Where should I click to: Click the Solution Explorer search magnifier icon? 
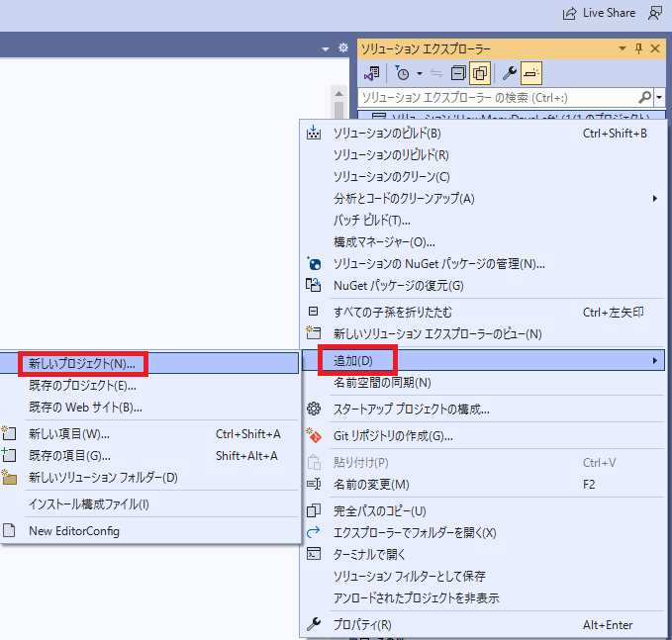645,98
